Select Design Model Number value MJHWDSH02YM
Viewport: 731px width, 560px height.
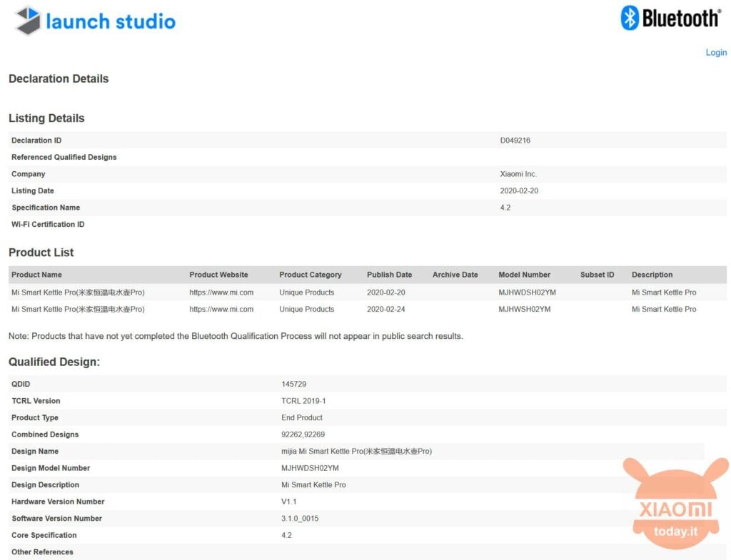click(x=310, y=468)
